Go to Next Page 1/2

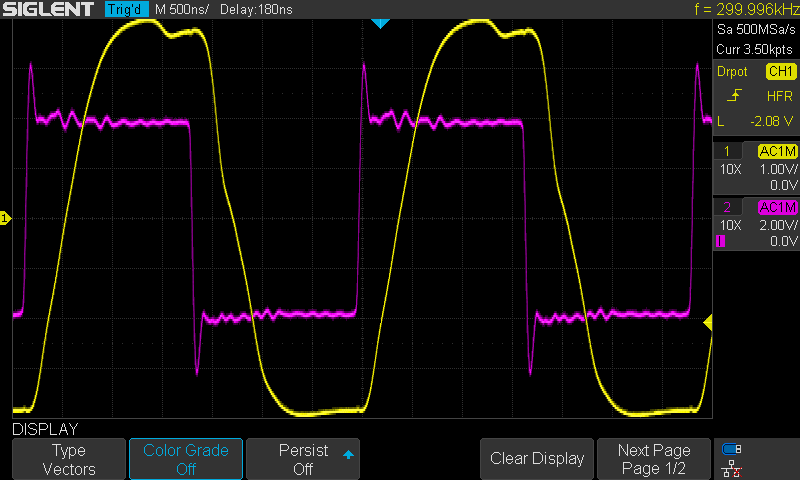click(x=654, y=459)
